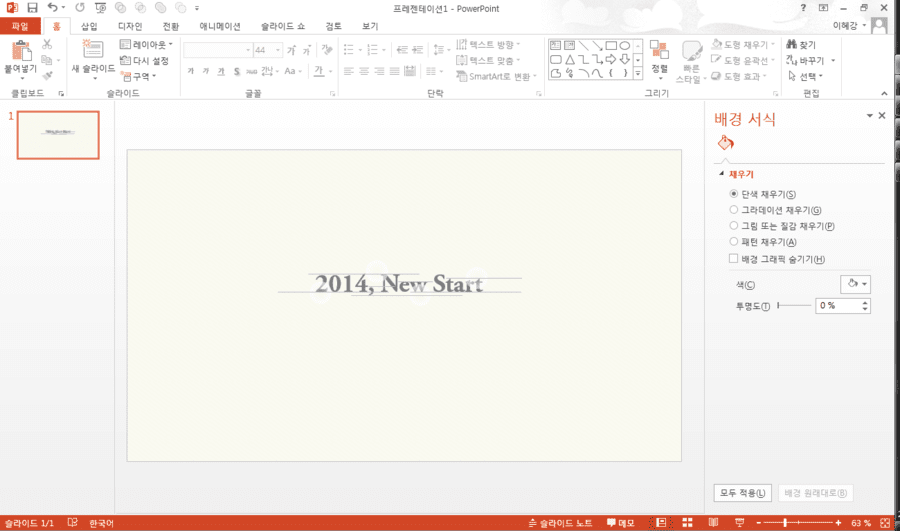900x531 pixels.
Task: Click the New Slide (새 슬라이드) icon
Action: pos(92,49)
